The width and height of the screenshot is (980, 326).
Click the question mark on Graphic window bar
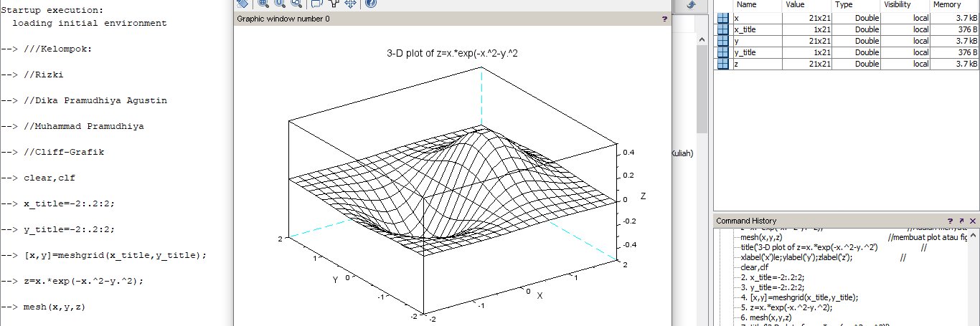[664, 19]
